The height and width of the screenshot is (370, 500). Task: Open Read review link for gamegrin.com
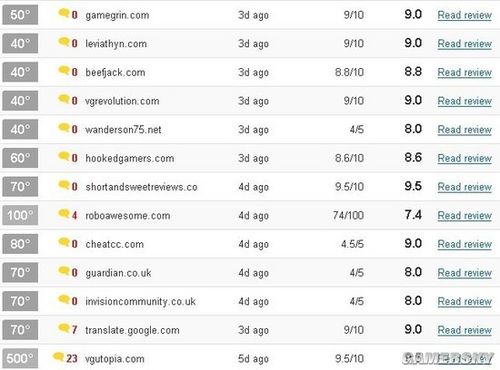464,15
